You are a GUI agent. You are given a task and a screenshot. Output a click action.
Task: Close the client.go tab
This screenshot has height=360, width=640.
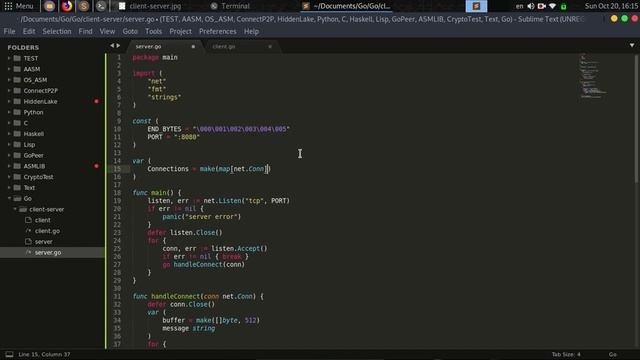(270, 47)
